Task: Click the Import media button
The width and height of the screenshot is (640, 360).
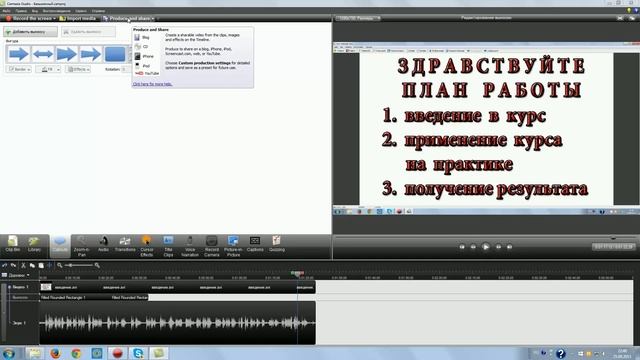Action: (78, 18)
